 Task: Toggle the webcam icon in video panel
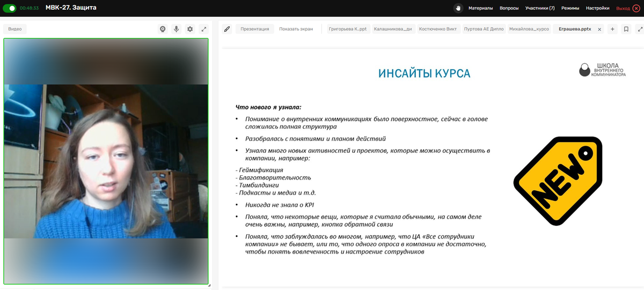click(x=163, y=29)
